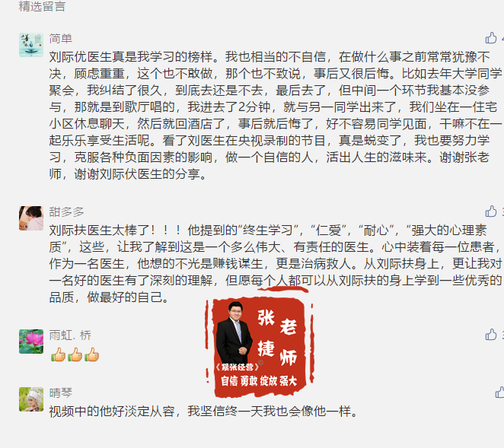
Task: Click the red 张老师 stamp image
Action: (259, 342)
